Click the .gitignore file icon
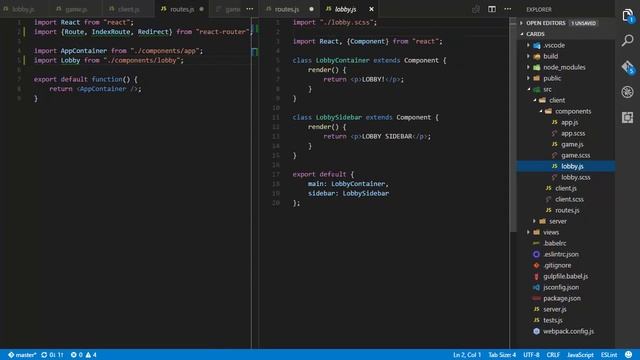640x360 pixels. pyautogui.click(x=536, y=265)
